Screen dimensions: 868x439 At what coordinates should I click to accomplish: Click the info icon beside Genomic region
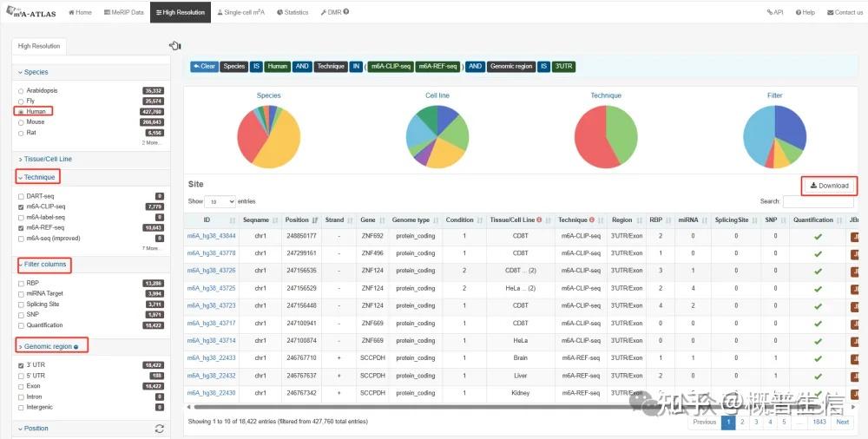[x=76, y=347]
